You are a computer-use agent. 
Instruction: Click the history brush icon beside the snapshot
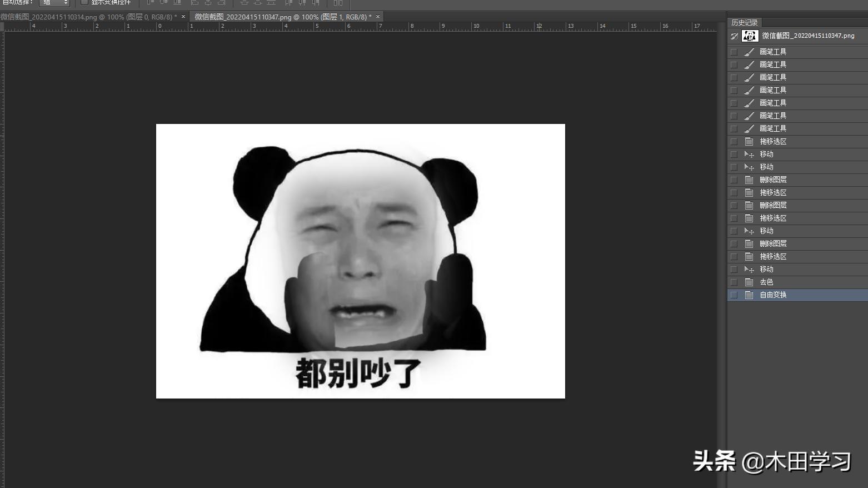click(x=735, y=36)
